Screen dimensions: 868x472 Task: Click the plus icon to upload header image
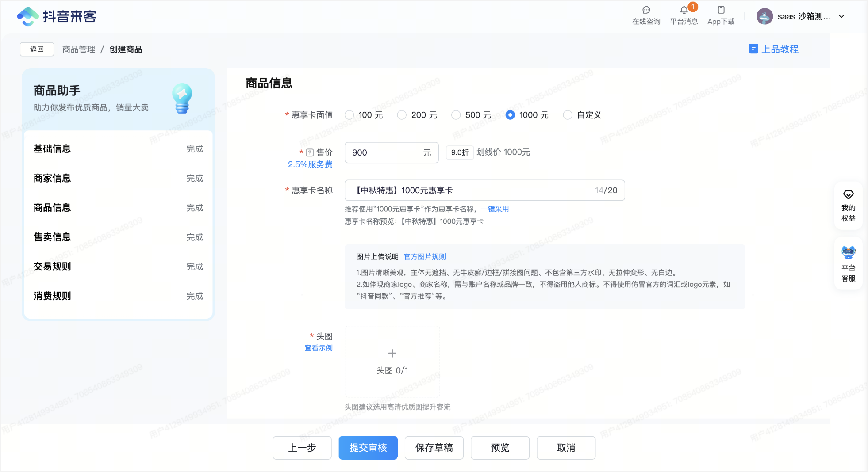(392, 353)
